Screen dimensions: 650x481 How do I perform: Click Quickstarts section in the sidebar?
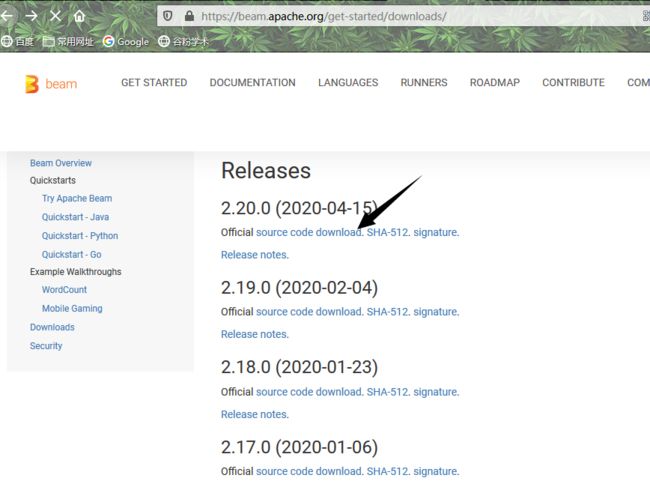point(53,180)
